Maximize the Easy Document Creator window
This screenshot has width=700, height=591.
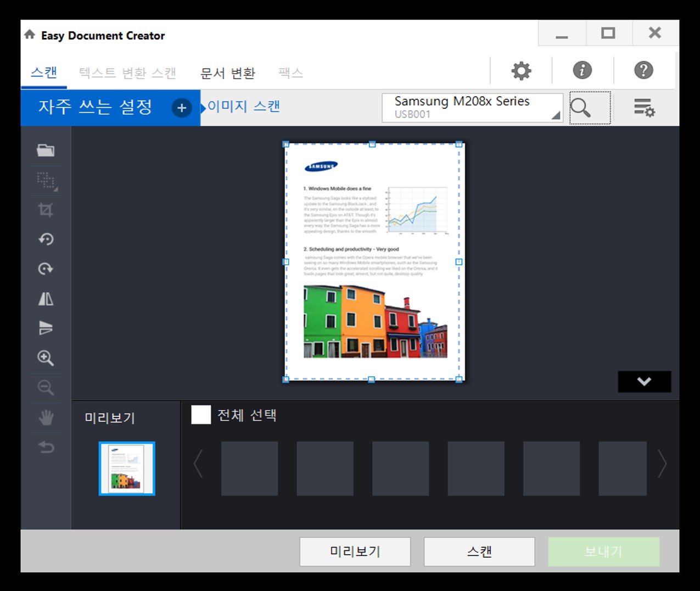[608, 34]
